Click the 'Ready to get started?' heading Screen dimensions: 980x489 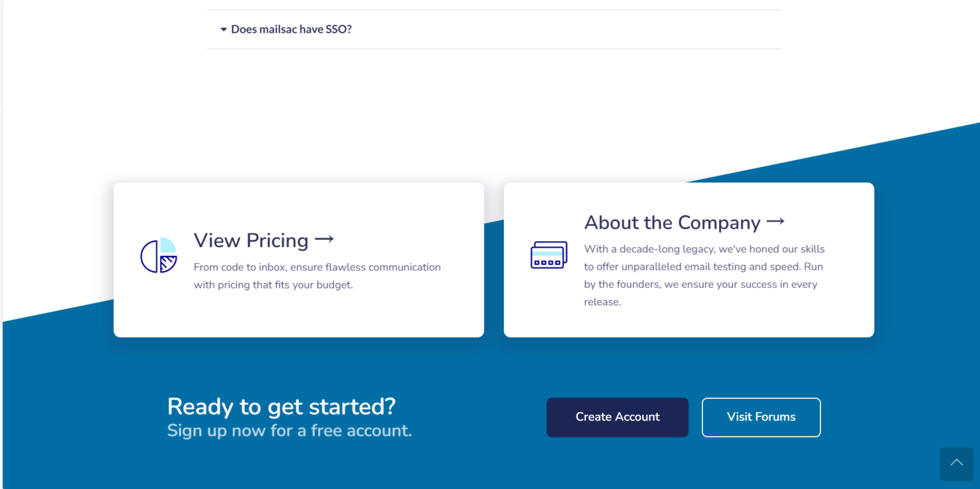281,406
